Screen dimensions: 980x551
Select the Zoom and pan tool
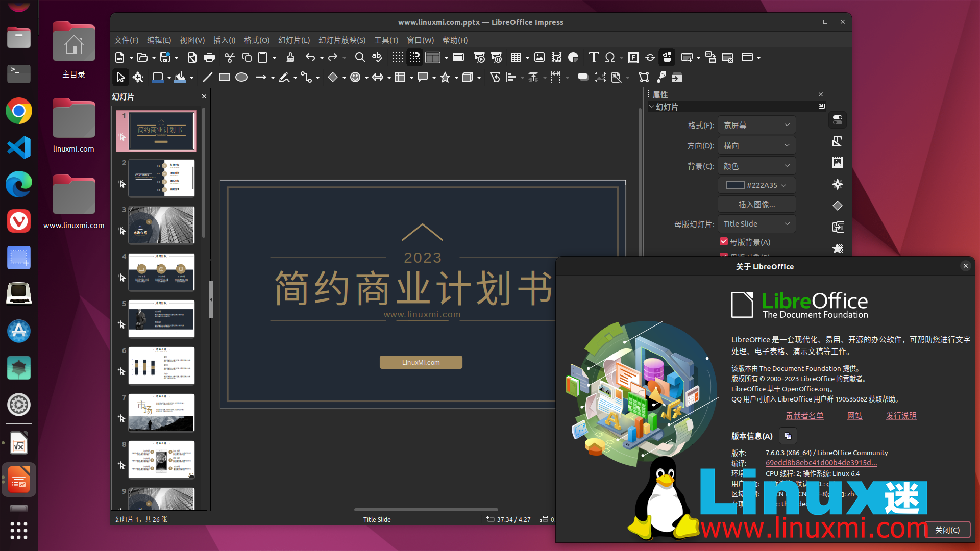tap(138, 77)
